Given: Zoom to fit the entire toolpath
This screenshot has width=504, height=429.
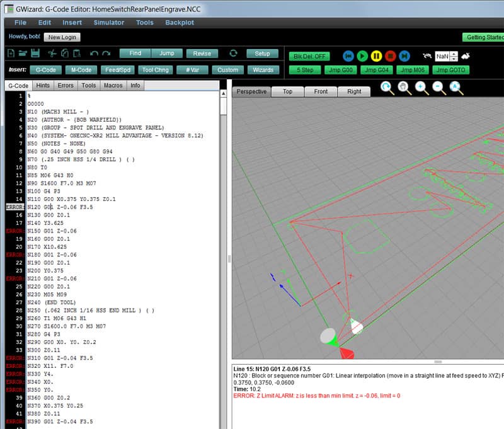Looking at the screenshot, I should (x=455, y=87).
